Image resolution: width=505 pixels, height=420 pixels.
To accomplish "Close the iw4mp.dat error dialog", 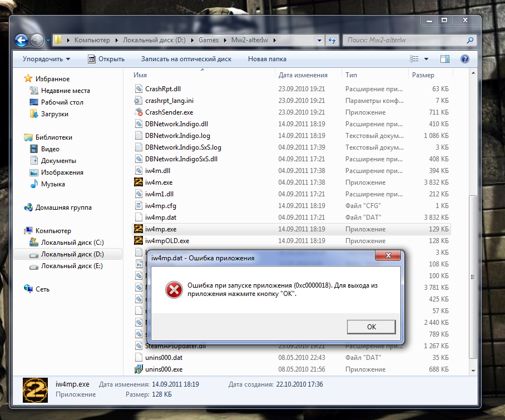I will tap(388, 255).
